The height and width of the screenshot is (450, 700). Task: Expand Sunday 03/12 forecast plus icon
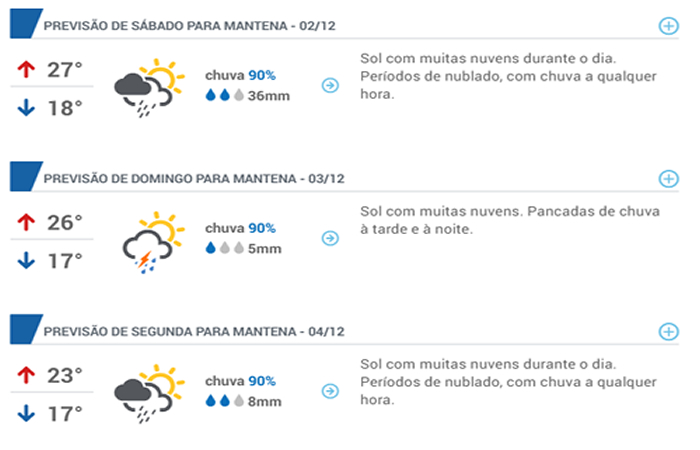click(668, 179)
